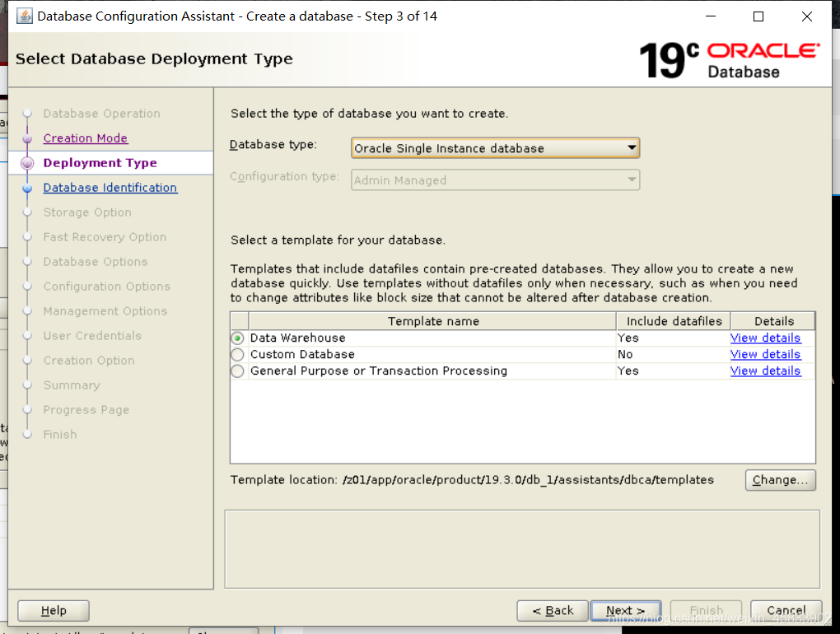840x634 pixels.
Task: Minimize the Database Configuration Assistant window
Action: pos(711,16)
